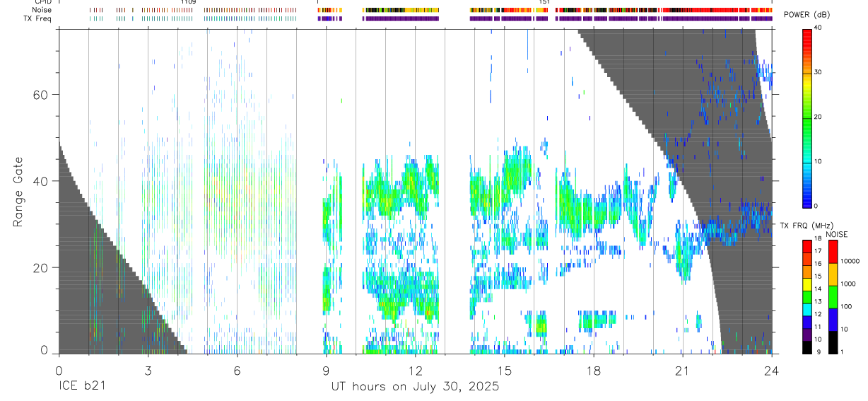Click the 30 label on POWER colorbar
The width and height of the screenshot is (868, 401).
tap(819, 72)
